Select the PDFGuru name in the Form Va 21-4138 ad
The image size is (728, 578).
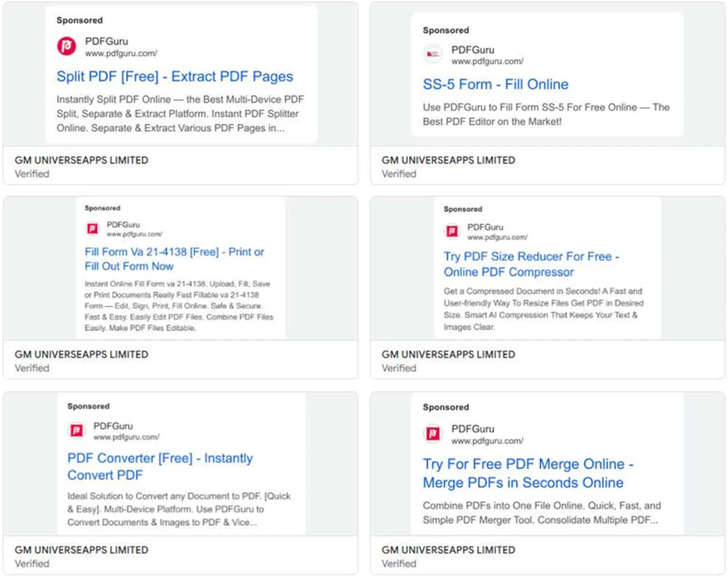[x=123, y=225]
